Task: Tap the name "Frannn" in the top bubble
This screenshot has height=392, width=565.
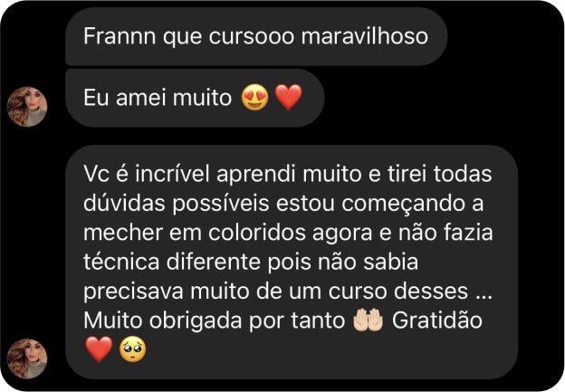Action: pyautogui.click(x=120, y=36)
